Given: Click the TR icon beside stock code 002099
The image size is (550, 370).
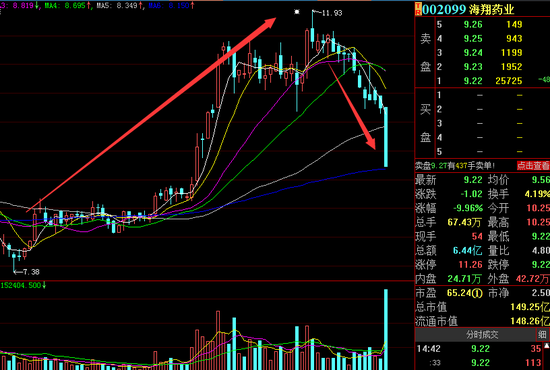Looking at the screenshot, I should click(x=418, y=9).
